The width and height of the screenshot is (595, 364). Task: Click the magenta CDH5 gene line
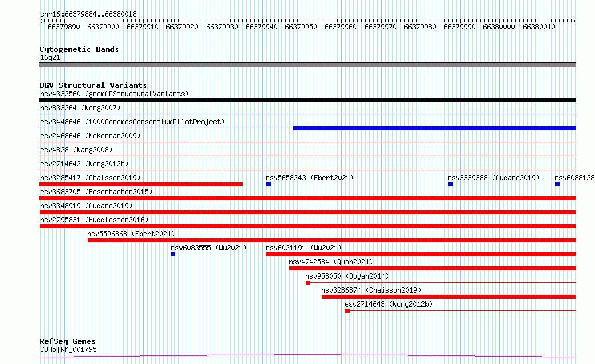click(308, 356)
